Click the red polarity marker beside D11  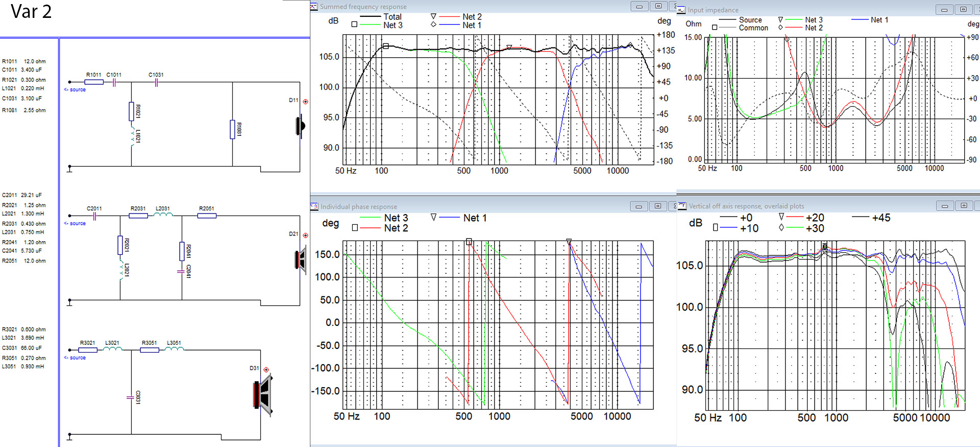305,102
